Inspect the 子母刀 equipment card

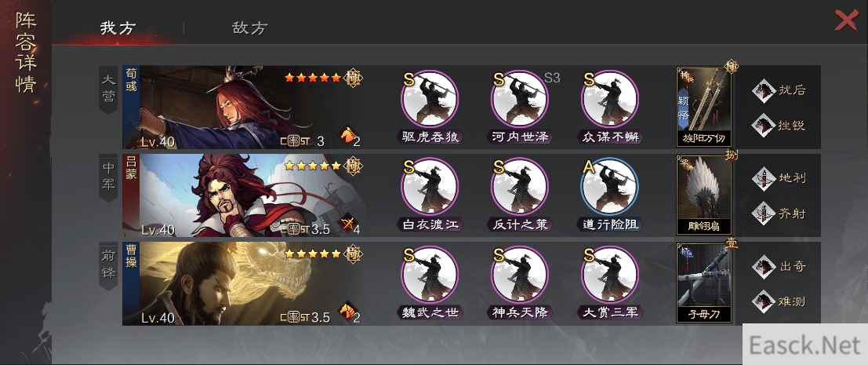704,283
